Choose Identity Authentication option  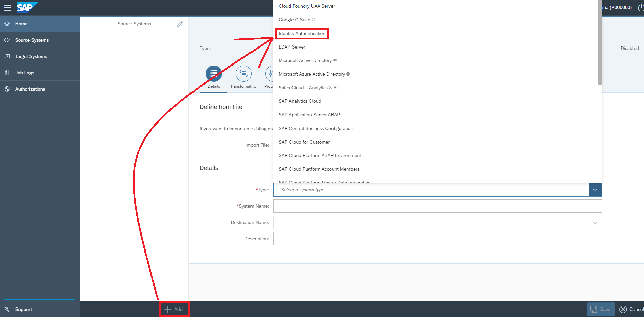(x=436, y=33)
